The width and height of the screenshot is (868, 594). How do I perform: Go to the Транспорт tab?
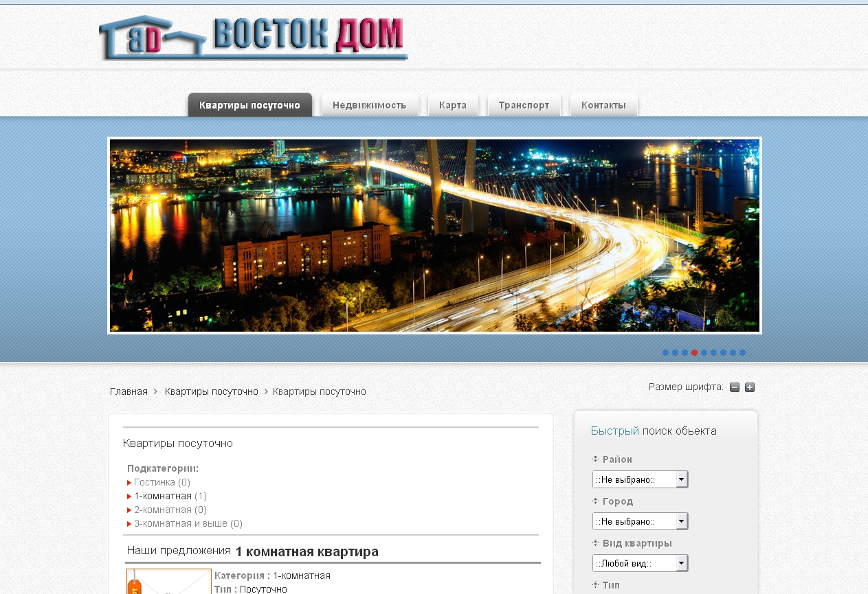[524, 105]
